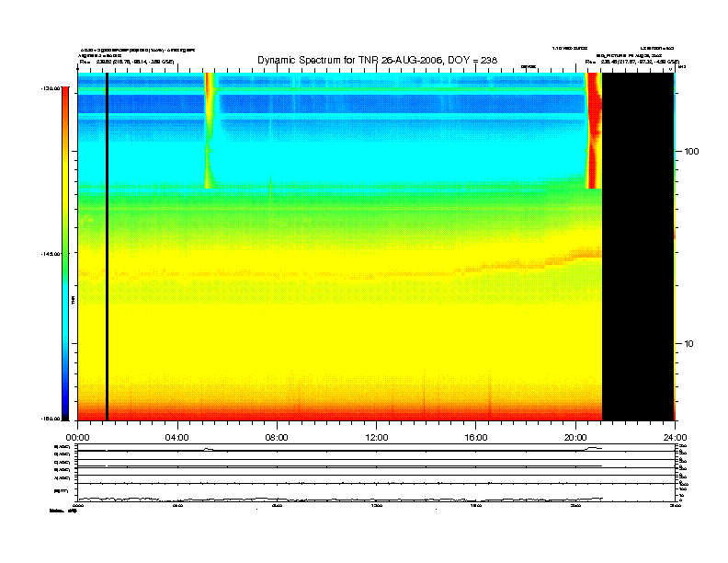Click the 12:00 time axis label
The width and height of the screenshot is (728, 563).
(377, 438)
